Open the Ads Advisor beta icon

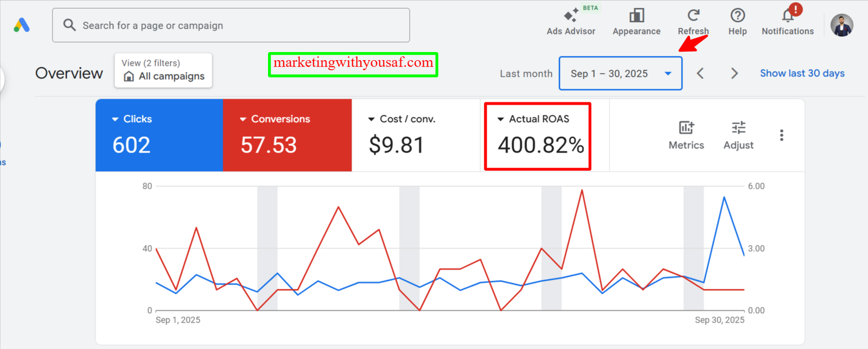tap(571, 16)
